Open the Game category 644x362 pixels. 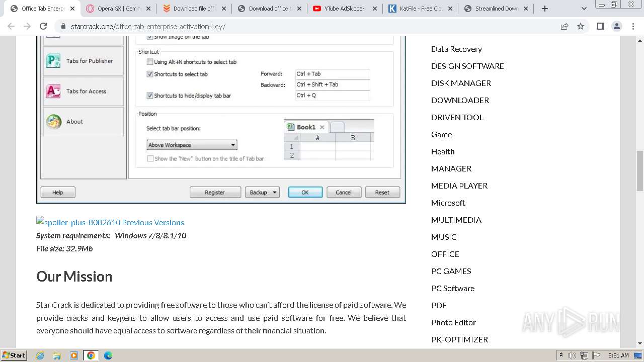441,134
